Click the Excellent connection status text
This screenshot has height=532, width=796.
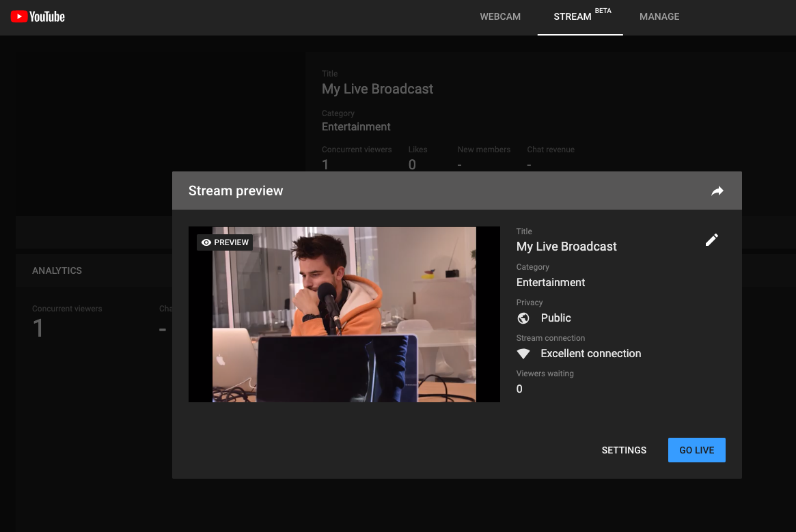pyautogui.click(x=590, y=354)
